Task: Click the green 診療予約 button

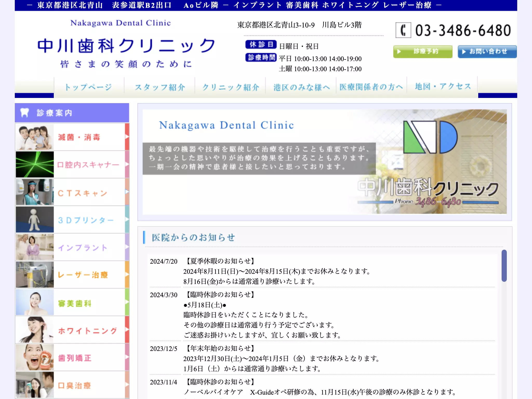Action: [x=423, y=51]
